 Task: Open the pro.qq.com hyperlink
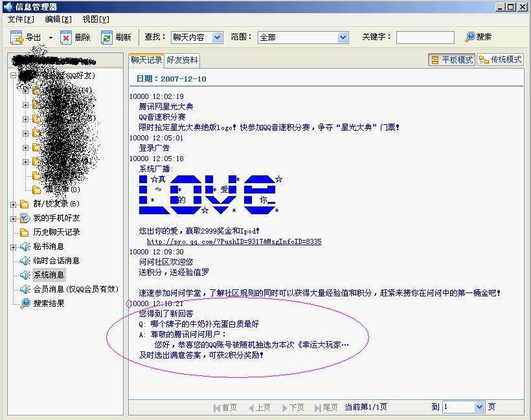[x=234, y=241]
